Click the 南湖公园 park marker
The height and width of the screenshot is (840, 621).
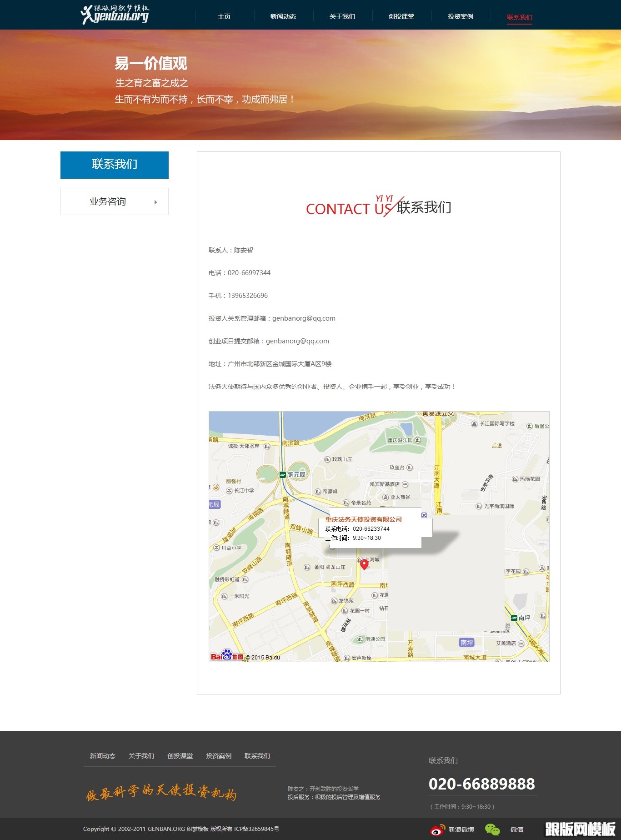pos(360,639)
